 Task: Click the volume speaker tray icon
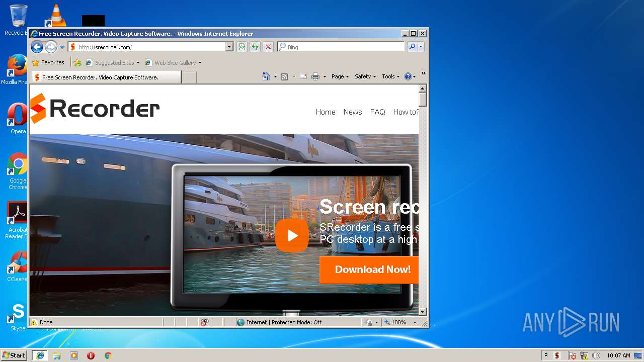[596, 355]
